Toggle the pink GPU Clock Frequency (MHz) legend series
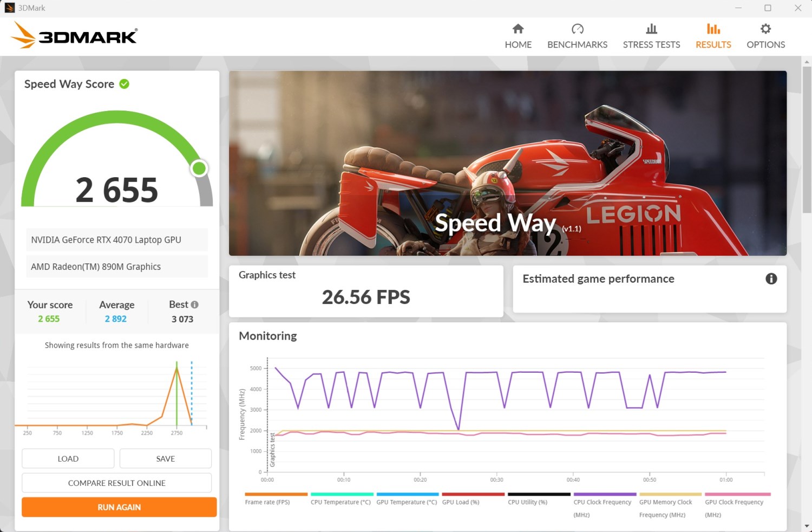 pos(737,506)
